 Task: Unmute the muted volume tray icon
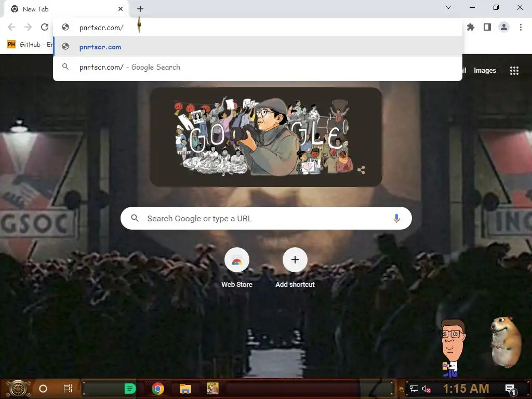pos(426,389)
